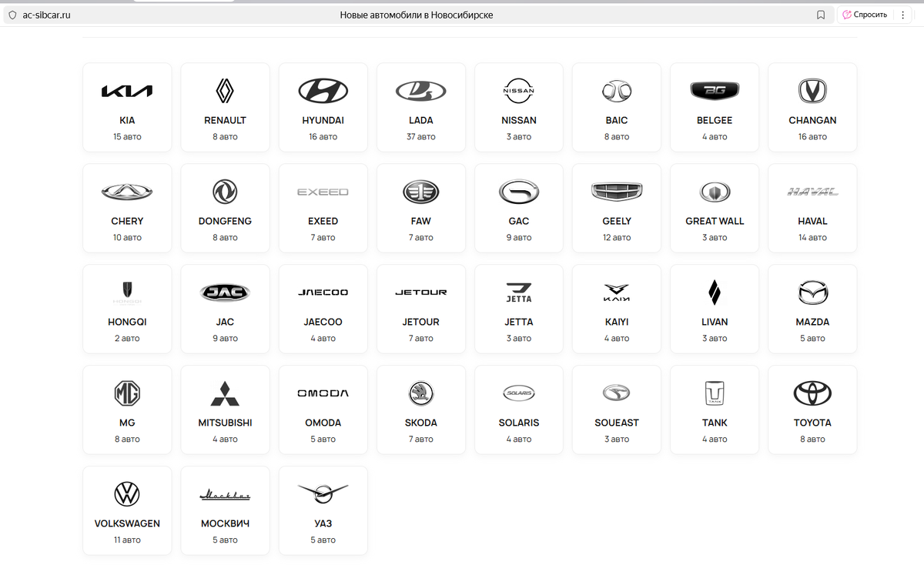Open the Renault diamond logo
Viewport: 924px width, 565px height.
[x=225, y=91]
